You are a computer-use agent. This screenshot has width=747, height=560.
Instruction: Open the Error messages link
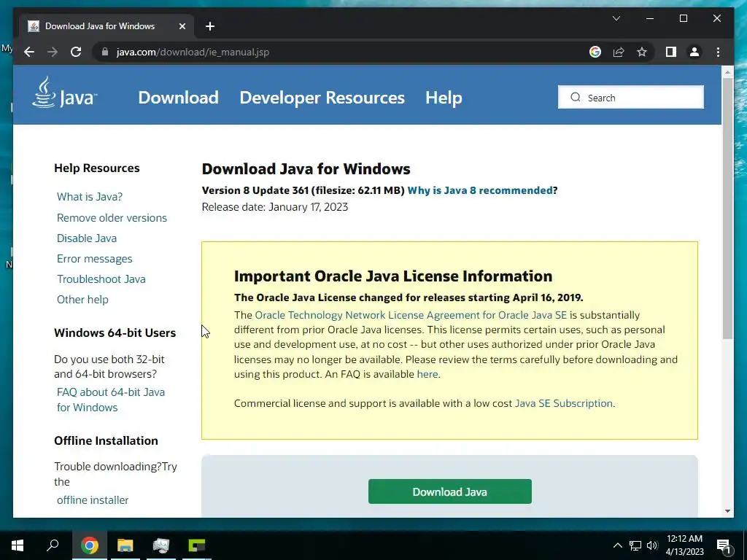click(94, 259)
